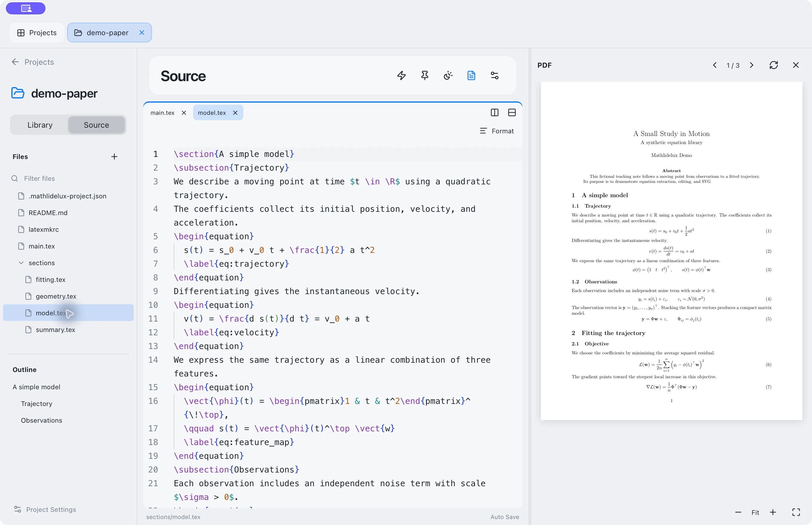Jump to Trajectory in the Outline
The width and height of the screenshot is (812, 525).
[x=36, y=404]
